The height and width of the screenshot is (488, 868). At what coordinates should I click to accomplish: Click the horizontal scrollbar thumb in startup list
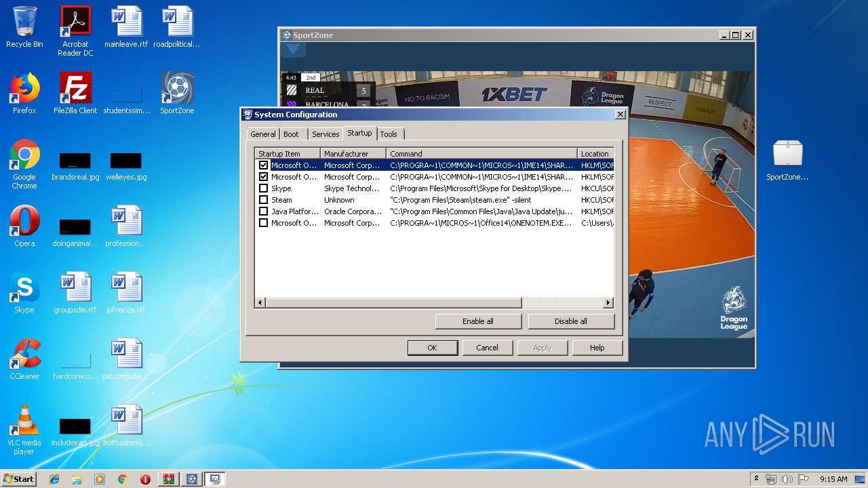[x=393, y=303]
